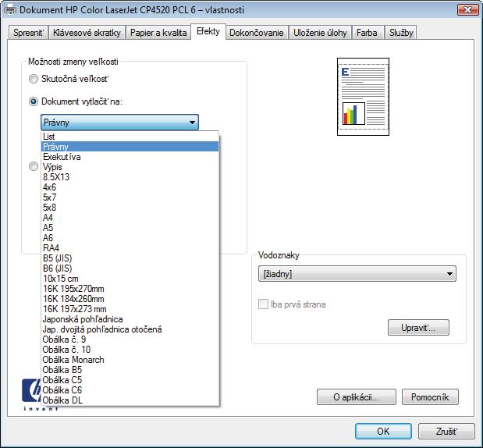Select Japonská pohľadnica option
The width and height of the screenshot is (483, 448).
point(130,319)
